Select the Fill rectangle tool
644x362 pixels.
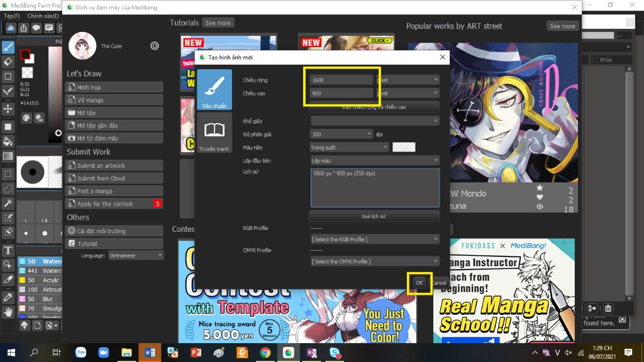pos(8,127)
